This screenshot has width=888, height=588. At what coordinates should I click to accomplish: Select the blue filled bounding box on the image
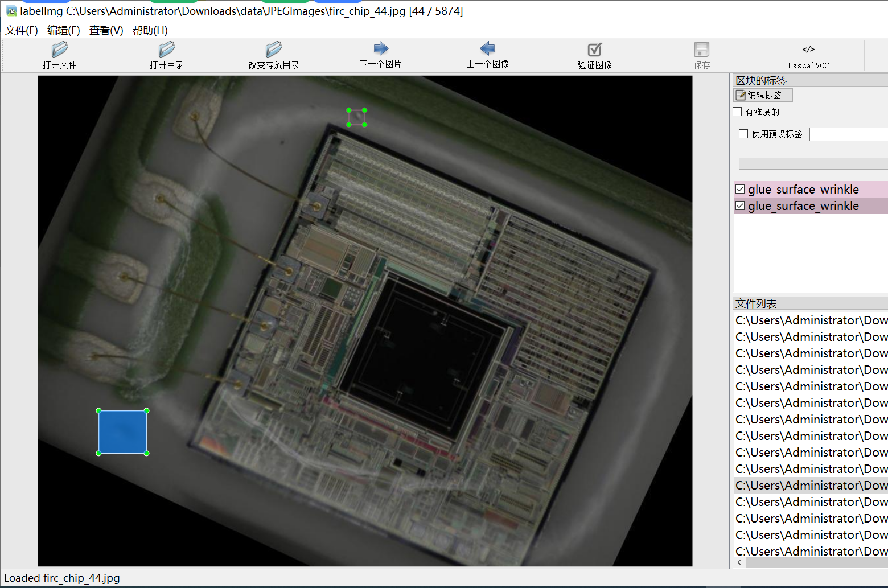tap(123, 432)
